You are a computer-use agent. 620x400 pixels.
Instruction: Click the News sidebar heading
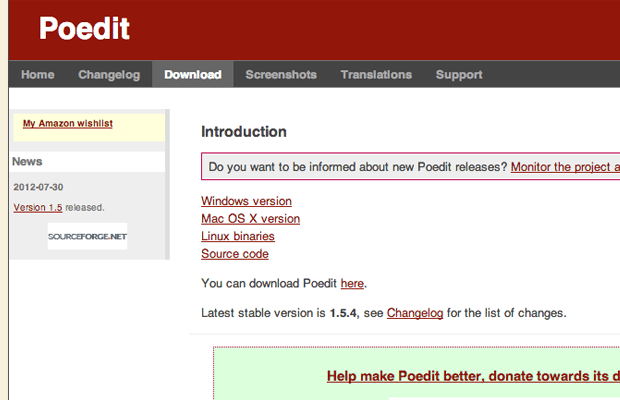click(x=27, y=161)
